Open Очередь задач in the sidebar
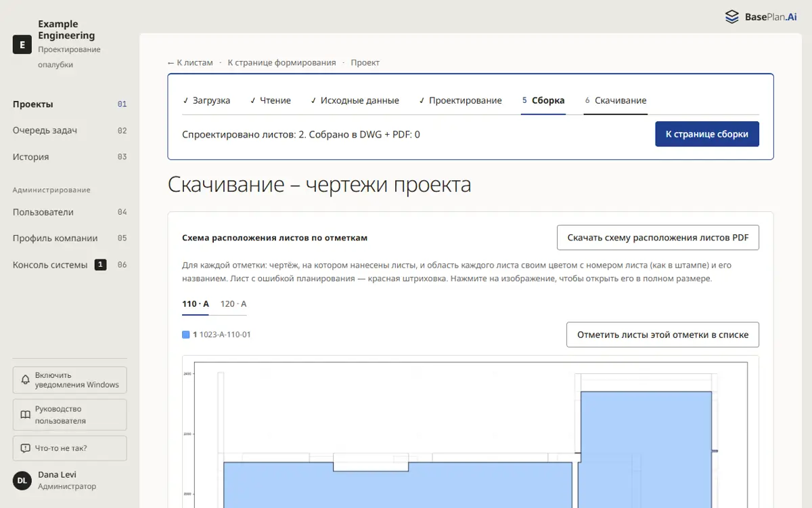The width and height of the screenshot is (812, 508). tap(70, 131)
